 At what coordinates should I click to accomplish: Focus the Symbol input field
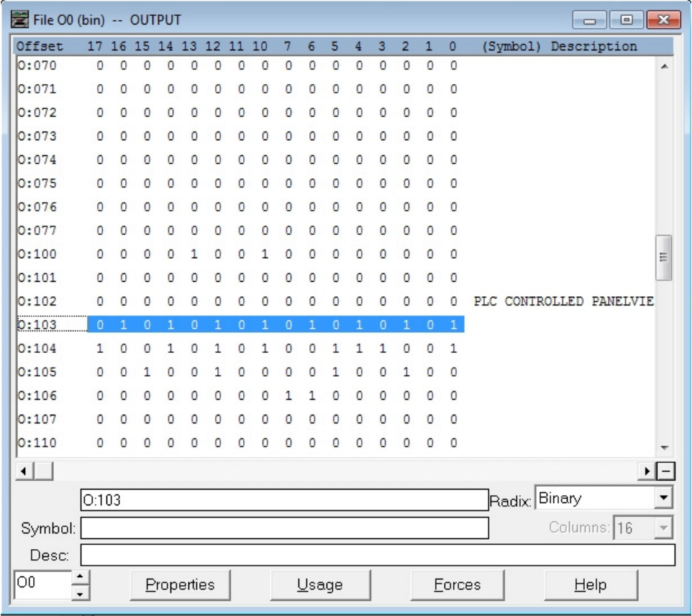284,528
